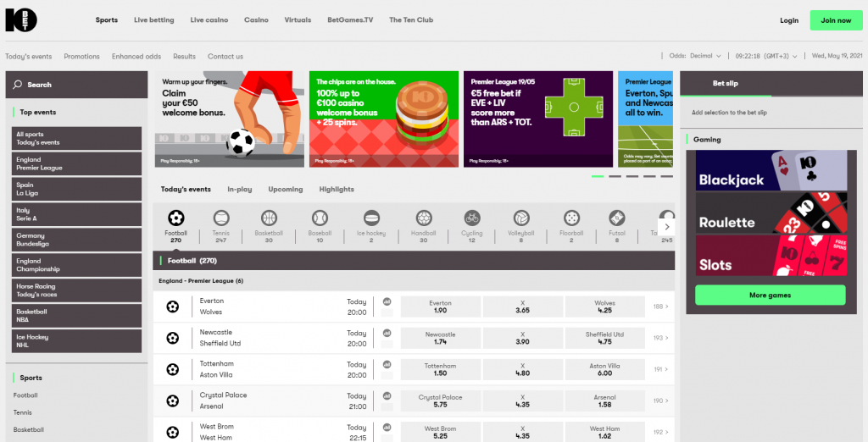Click football icon beside Tottenham match
Screen dimensions: 868x442
coord(173,369)
